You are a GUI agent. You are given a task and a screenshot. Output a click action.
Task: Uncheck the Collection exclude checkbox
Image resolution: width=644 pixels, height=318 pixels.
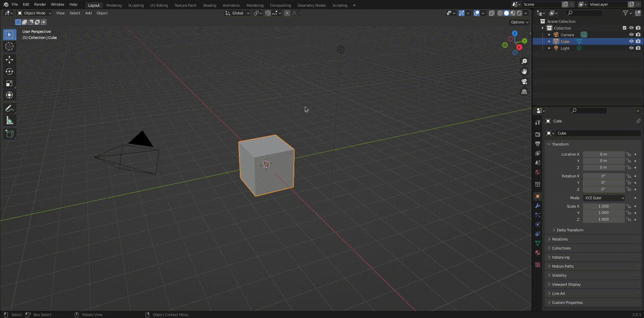coord(624,28)
